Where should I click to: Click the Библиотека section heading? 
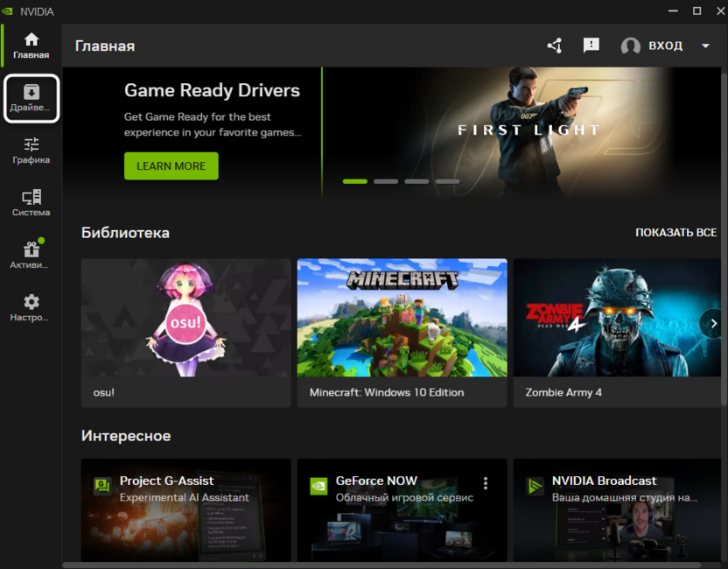(x=125, y=233)
